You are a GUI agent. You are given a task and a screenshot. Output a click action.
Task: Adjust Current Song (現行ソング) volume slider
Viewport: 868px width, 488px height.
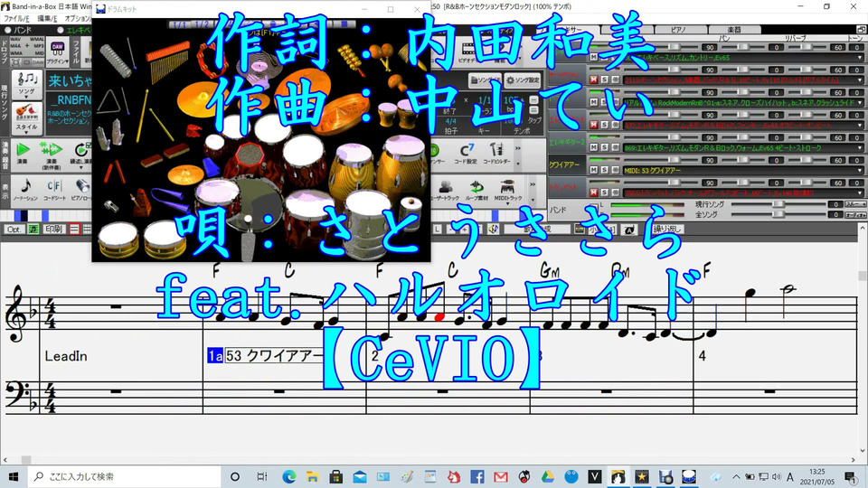click(x=778, y=204)
